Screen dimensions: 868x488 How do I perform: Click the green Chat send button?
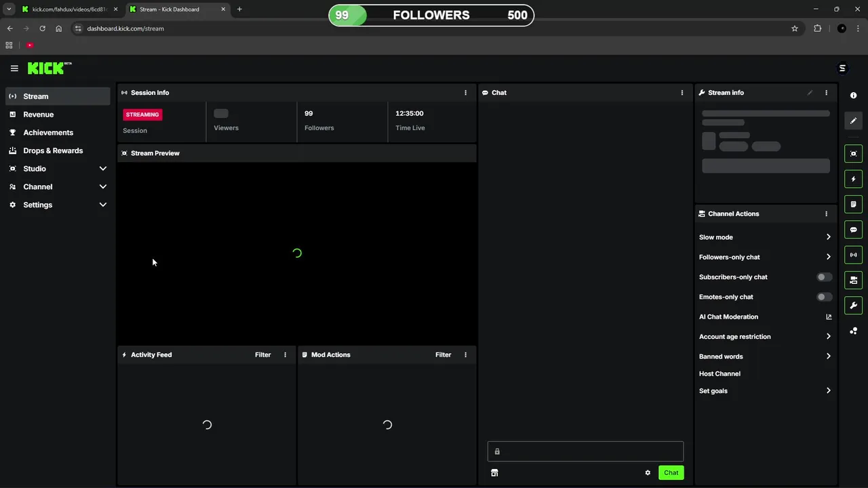coord(671,472)
